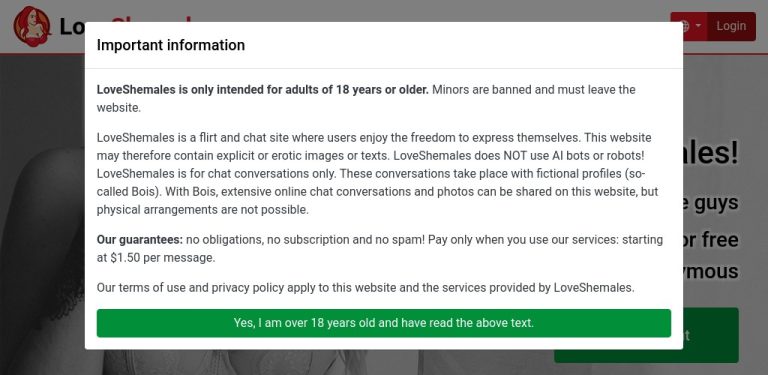
Task: Click the "guys" text behind the dialog
Action: point(716,203)
